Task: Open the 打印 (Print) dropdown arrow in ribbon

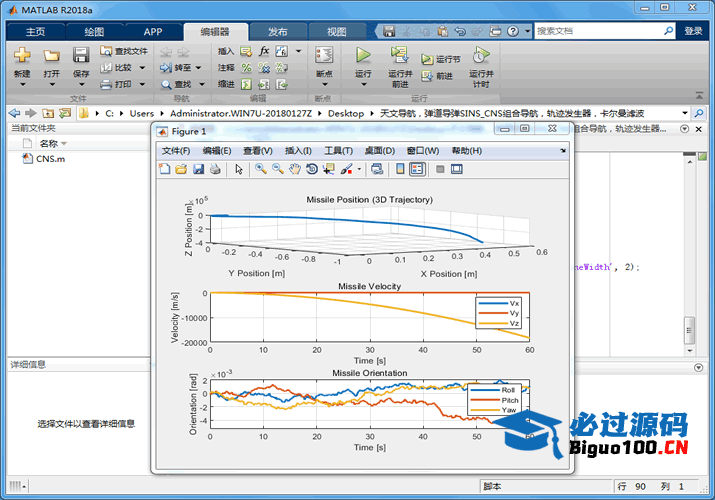Action: coord(142,84)
